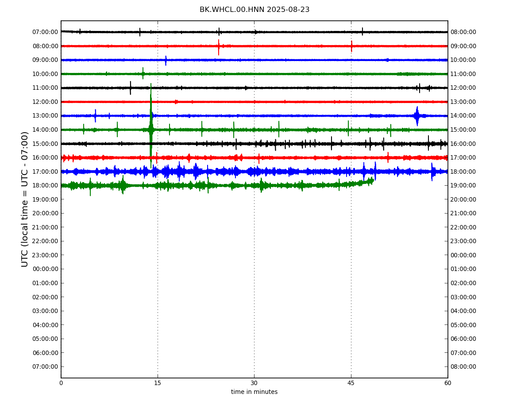This screenshot has height=420, width=509.
Task: Select the 08:00:00 label on the left UTC axis
Action: pyautogui.click(x=46, y=46)
